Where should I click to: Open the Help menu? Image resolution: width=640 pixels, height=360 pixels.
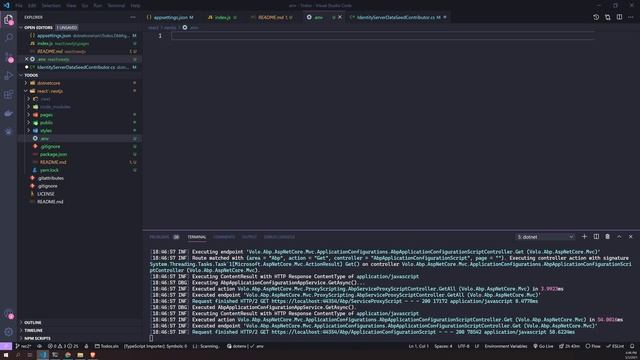click(x=135, y=6)
